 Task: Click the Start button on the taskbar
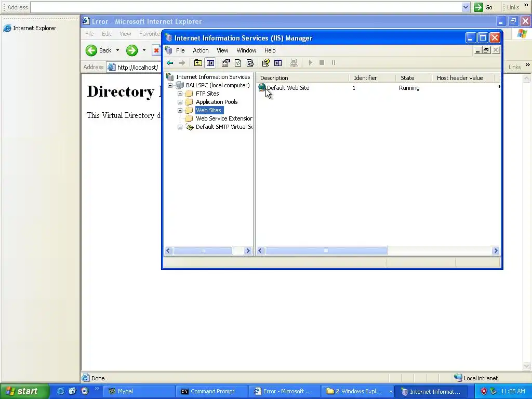24,391
